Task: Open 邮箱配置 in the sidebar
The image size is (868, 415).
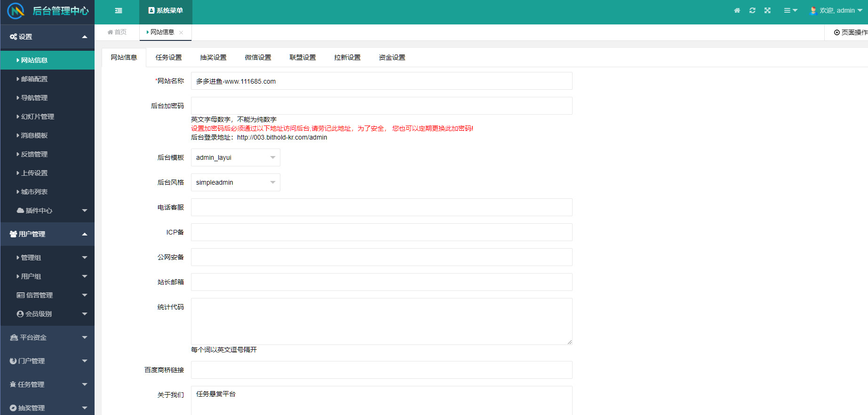Action: (x=47, y=79)
